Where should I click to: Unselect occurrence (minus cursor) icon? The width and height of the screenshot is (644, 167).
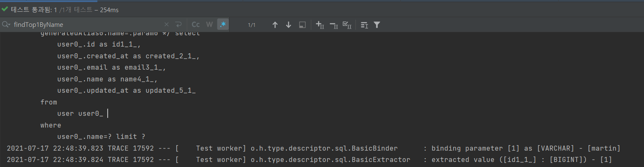click(x=333, y=25)
